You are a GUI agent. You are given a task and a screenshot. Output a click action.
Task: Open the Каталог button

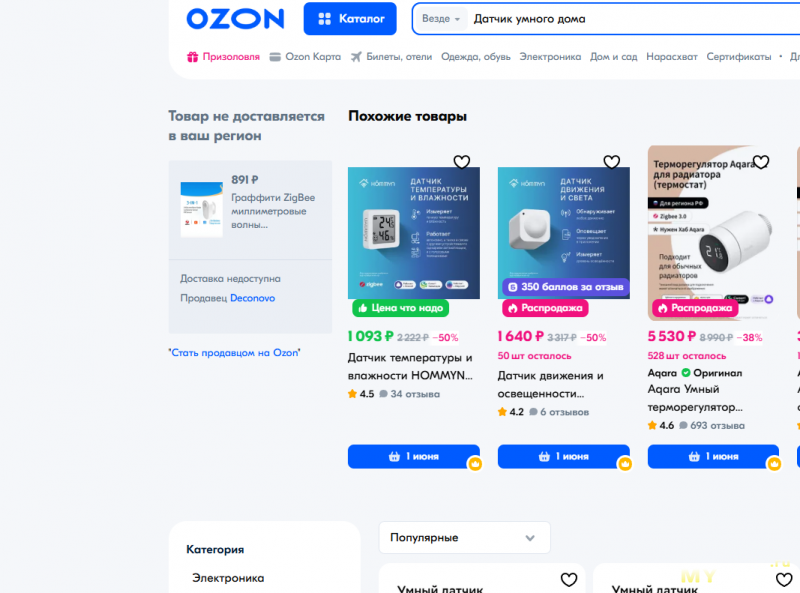coord(350,19)
